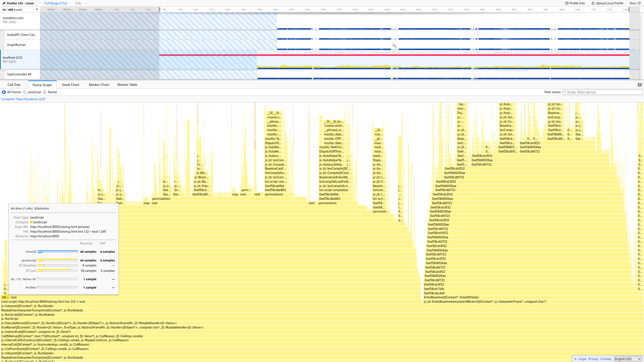
Task: Open the Privacy link in the footer
Action: pyautogui.click(x=593, y=359)
